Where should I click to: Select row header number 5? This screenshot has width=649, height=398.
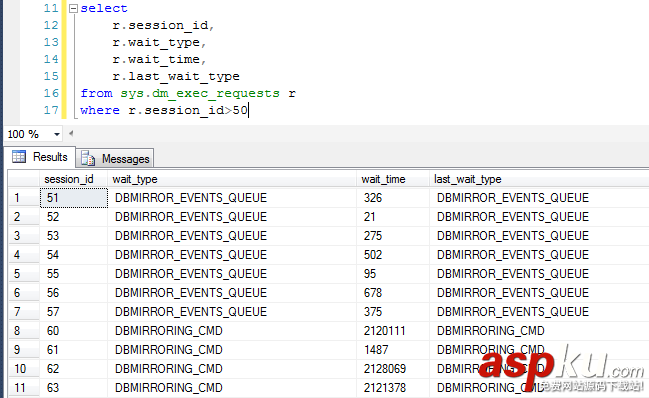[x=24, y=274]
